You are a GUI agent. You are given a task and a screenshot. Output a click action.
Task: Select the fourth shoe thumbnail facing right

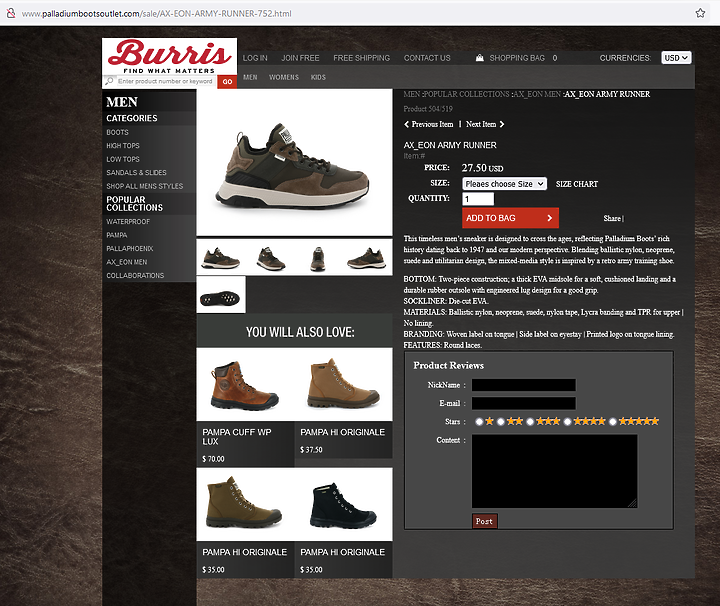[367, 258]
